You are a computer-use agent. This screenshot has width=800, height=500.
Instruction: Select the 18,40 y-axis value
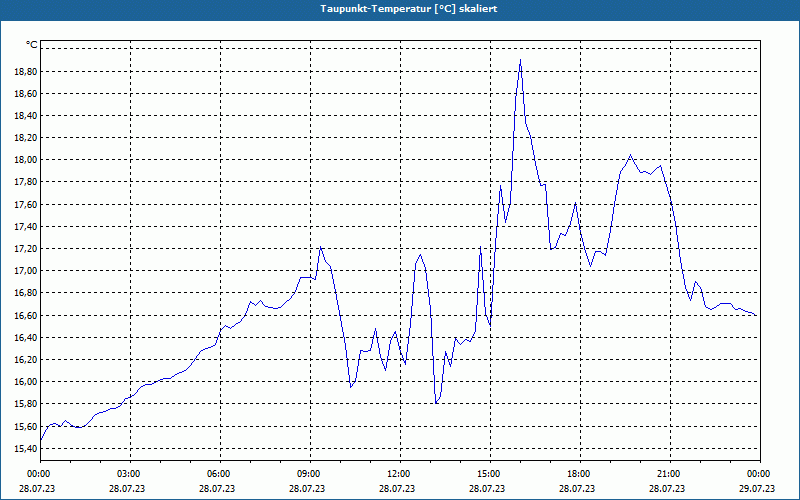[27, 116]
